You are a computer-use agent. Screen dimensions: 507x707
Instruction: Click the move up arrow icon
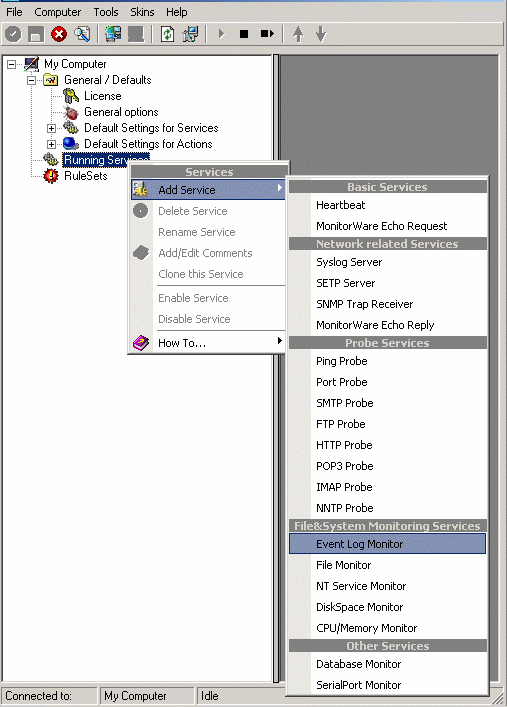pyautogui.click(x=298, y=34)
